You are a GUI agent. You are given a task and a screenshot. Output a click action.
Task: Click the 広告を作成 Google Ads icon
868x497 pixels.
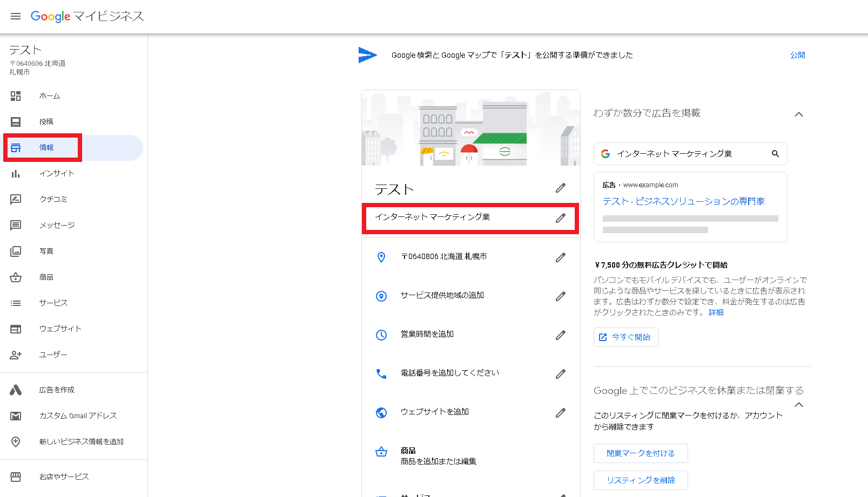[x=16, y=390]
